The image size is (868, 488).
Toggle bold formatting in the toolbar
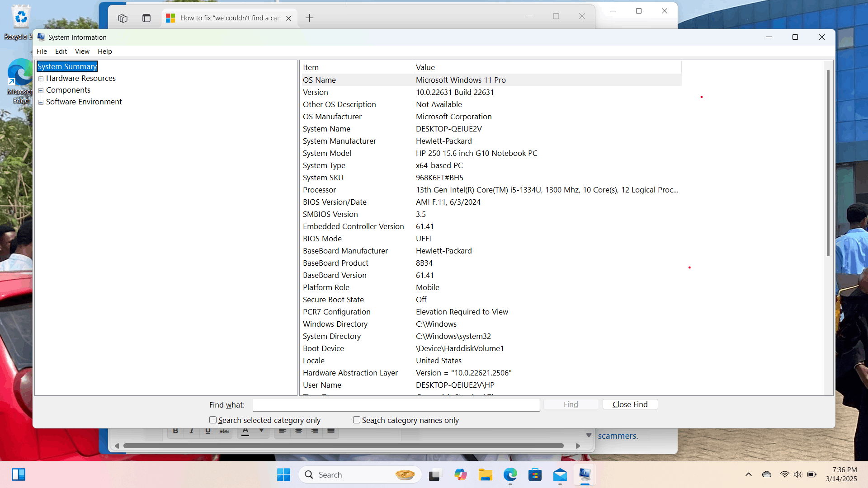pos(175,432)
